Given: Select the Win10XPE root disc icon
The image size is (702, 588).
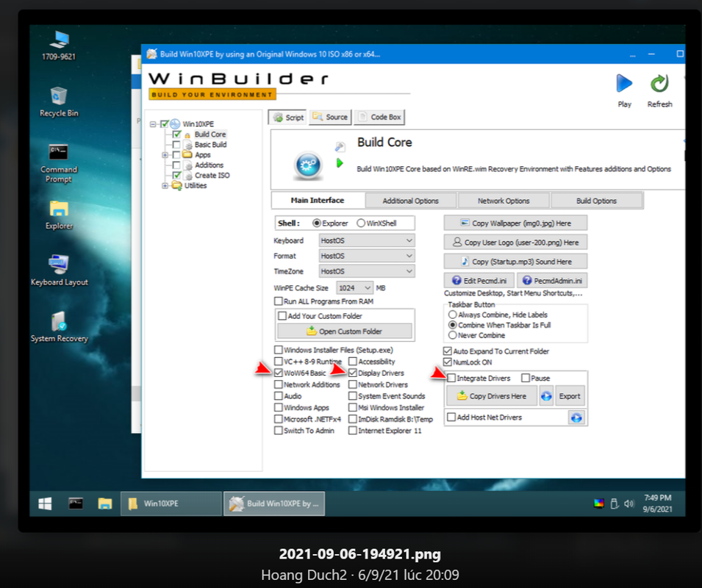Looking at the screenshot, I should (176, 124).
